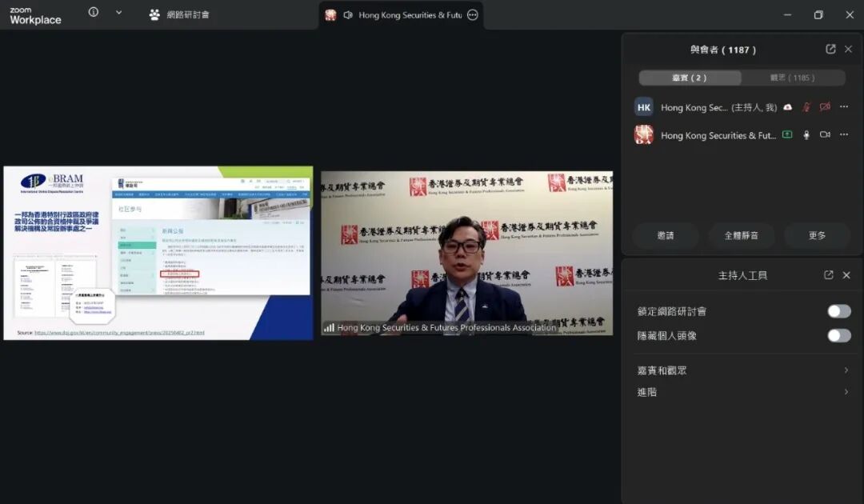864x504 pixels.
Task: Click host name 'Hong Kong Sec... (主持人, 我)'
Action: pos(718,107)
